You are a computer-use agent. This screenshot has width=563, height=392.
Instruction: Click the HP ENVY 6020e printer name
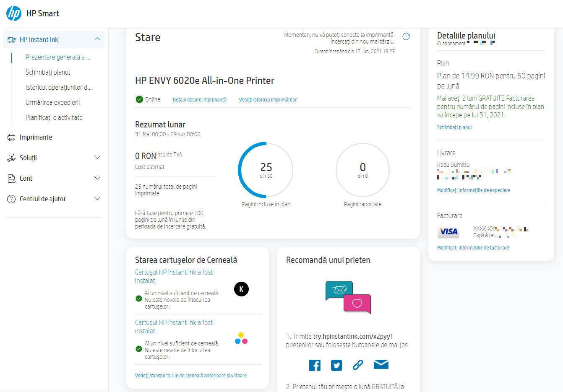point(205,80)
